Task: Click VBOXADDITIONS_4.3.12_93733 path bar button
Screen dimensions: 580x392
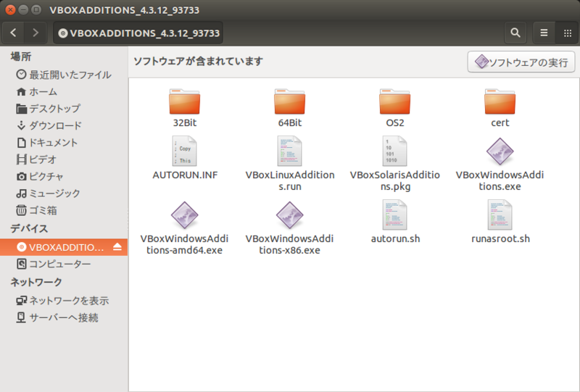Action: (x=138, y=33)
